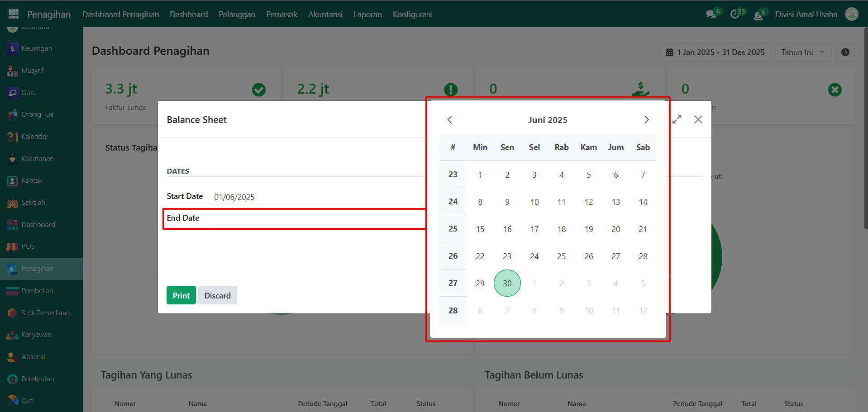Select 30 June in the calendar
Screen dimensions: 868x412
[x=507, y=283]
